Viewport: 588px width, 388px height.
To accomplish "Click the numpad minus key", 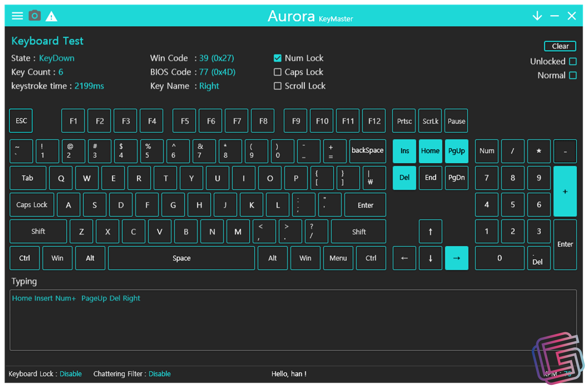I will [x=565, y=151].
